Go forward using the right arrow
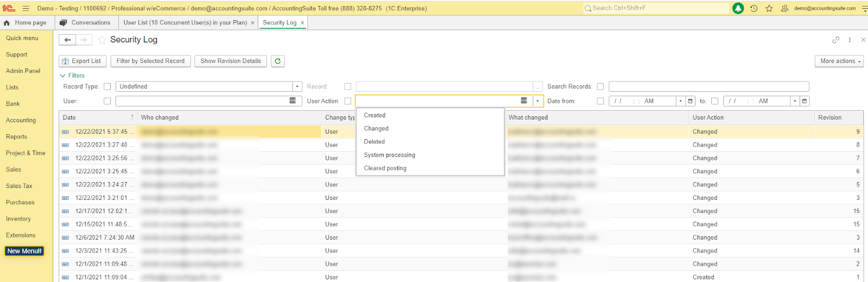Viewport: 868px width, 282px height. tap(84, 40)
